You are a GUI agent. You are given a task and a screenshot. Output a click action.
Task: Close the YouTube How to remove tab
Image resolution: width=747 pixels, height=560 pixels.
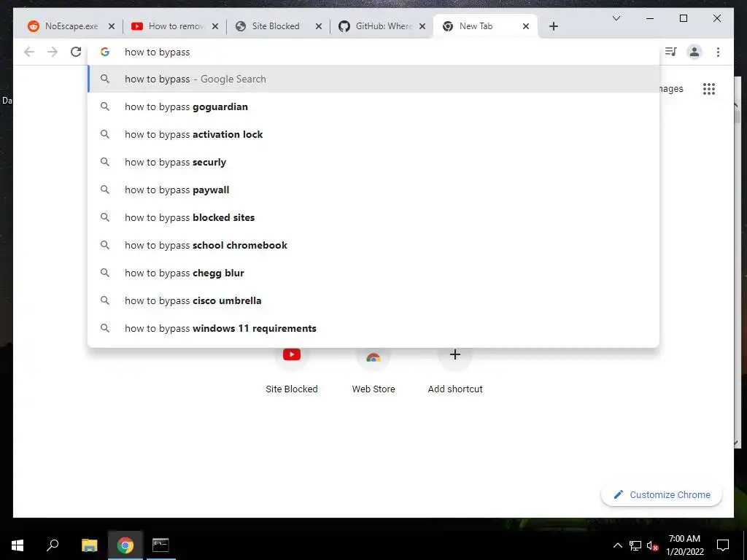pos(215,26)
